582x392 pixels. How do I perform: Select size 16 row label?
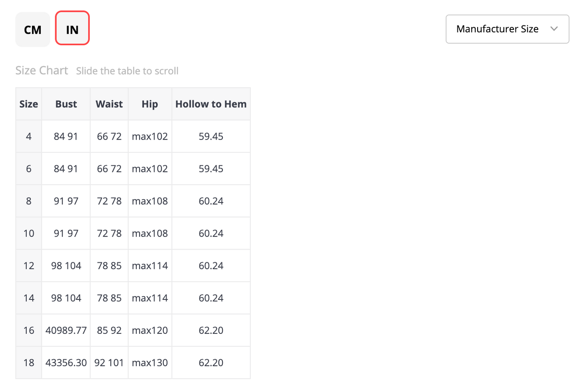point(29,331)
